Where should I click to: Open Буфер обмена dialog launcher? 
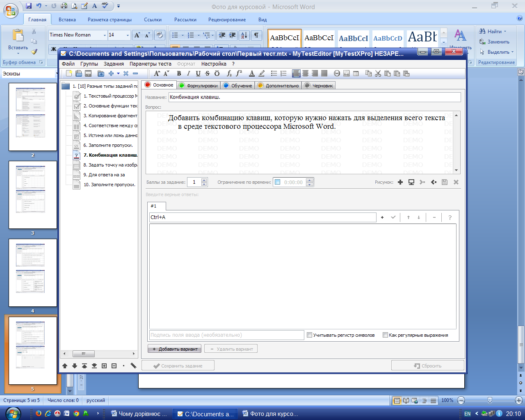click(41, 62)
